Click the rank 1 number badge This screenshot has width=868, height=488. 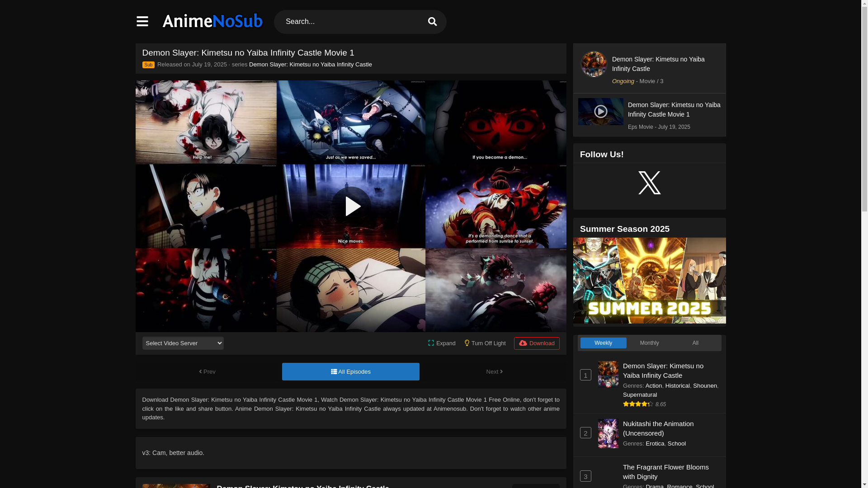coord(585,375)
